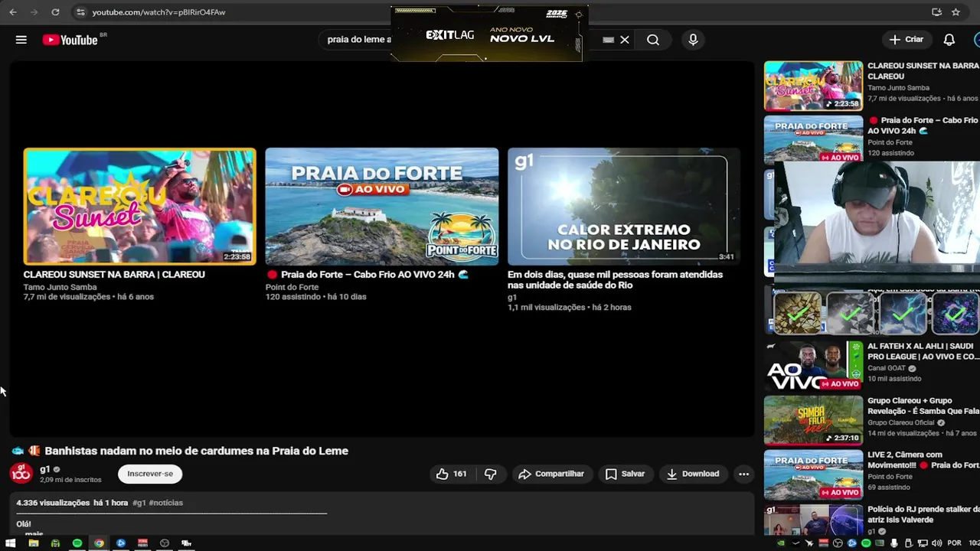The height and width of the screenshot is (551, 980).
Task: Share the video via Compartilhar
Action: pos(551,474)
